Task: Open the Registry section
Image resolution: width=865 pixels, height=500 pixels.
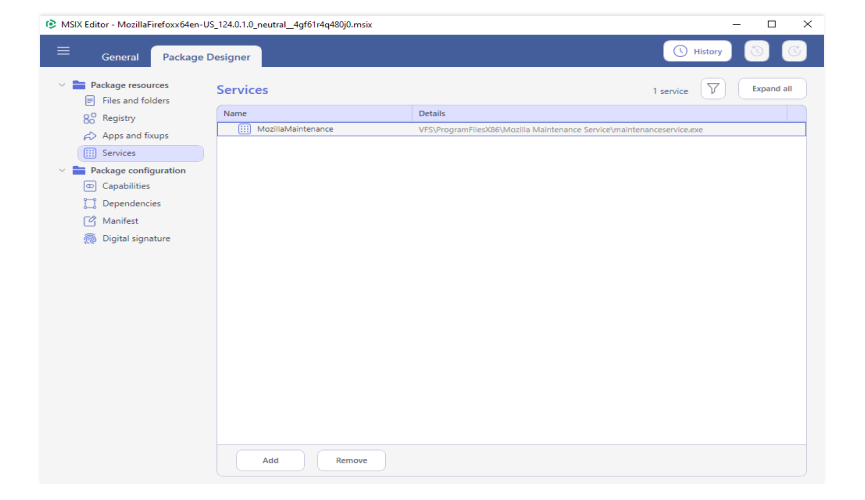Action: click(119, 118)
